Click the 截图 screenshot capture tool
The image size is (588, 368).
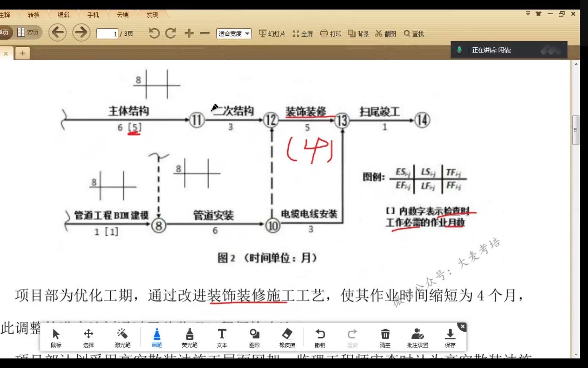click(386, 33)
